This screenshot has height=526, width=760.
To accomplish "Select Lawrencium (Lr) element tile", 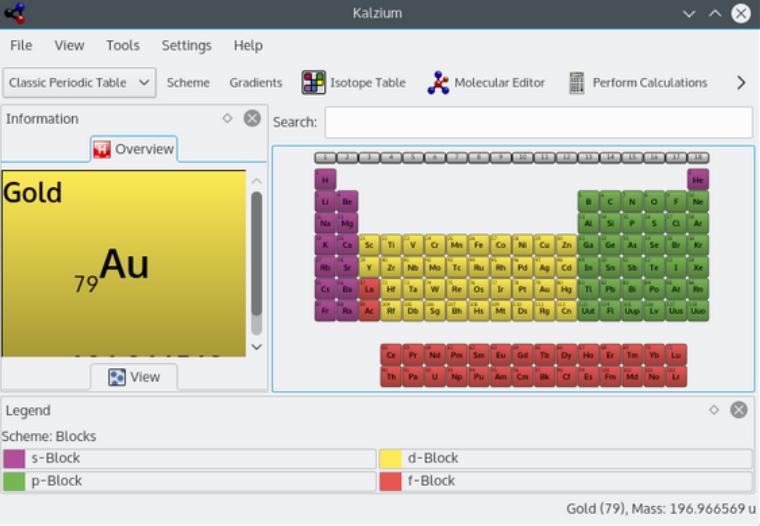I will point(676,376).
